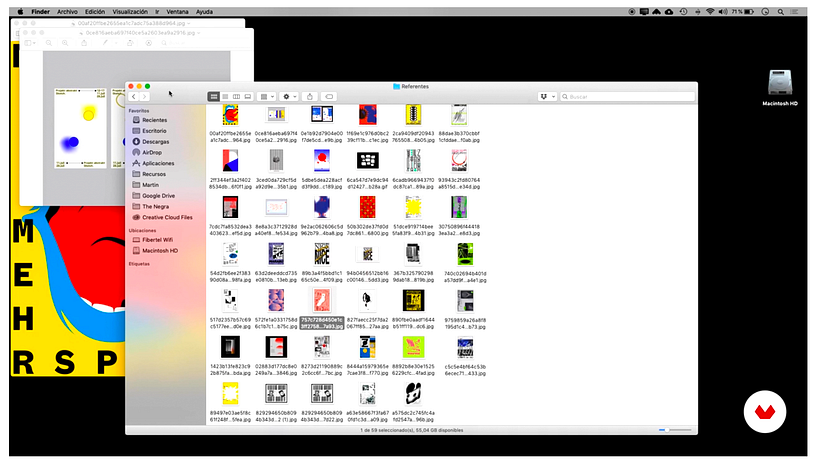Image resolution: width=820 pixels, height=463 pixels.
Task: Open the Notification Center icon
Action: 795,12
